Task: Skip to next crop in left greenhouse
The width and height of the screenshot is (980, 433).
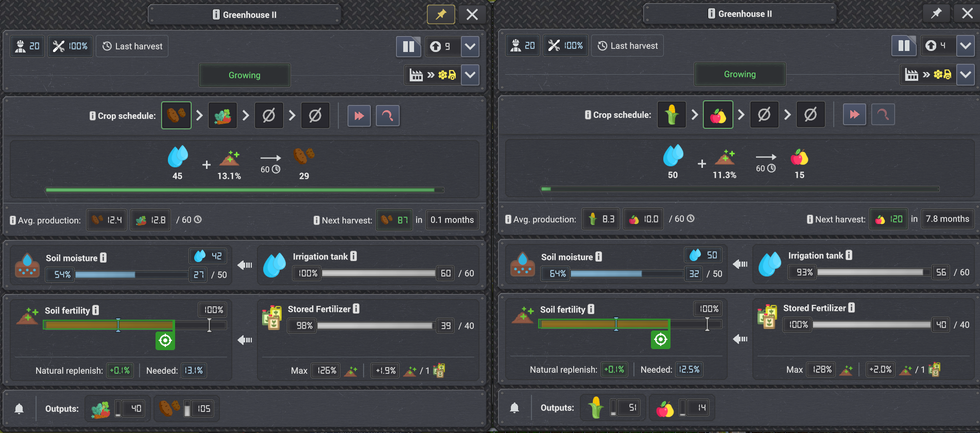Action: (359, 115)
